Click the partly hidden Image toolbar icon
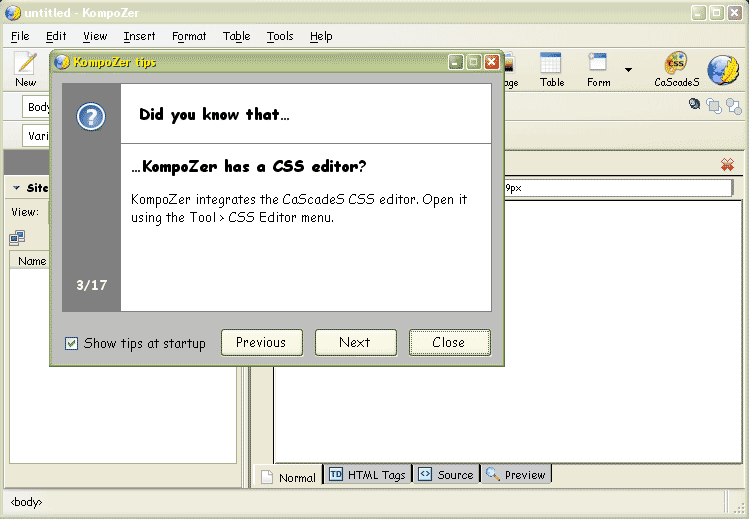 [509, 70]
